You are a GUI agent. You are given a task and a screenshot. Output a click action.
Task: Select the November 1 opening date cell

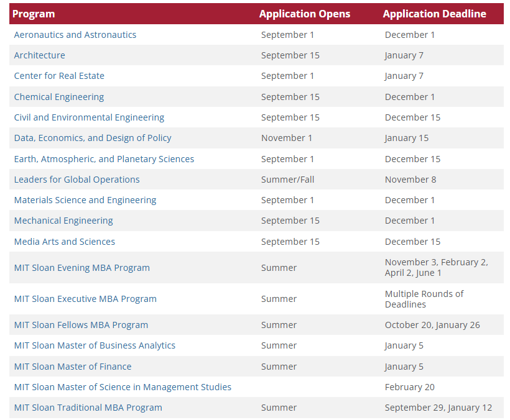(x=287, y=138)
